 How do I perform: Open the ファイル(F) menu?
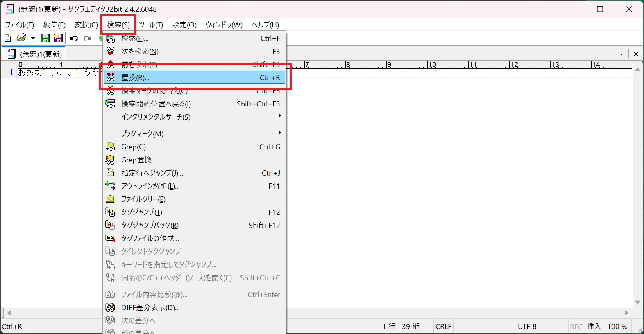point(20,25)
